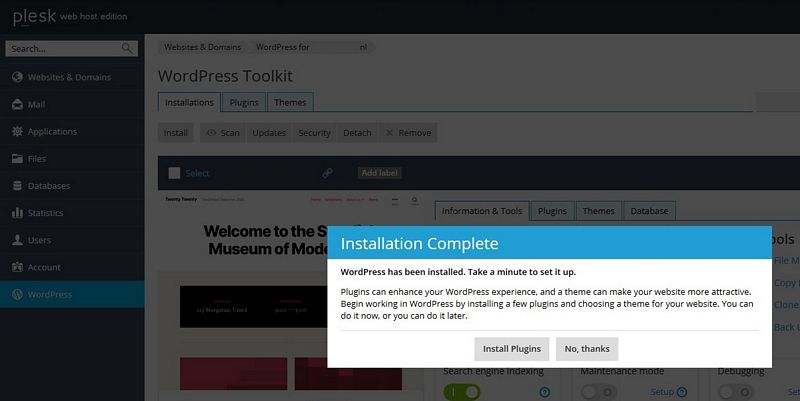Click the Install toolbar button
Image resolution: width=800 pixels, height=401 pixels.
[176, 133]
